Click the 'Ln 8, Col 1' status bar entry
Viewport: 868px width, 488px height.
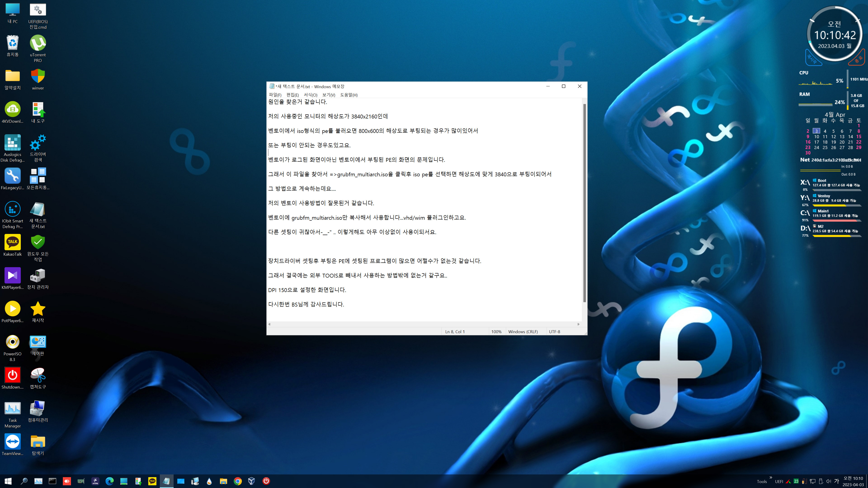click(x=455, y=332)
